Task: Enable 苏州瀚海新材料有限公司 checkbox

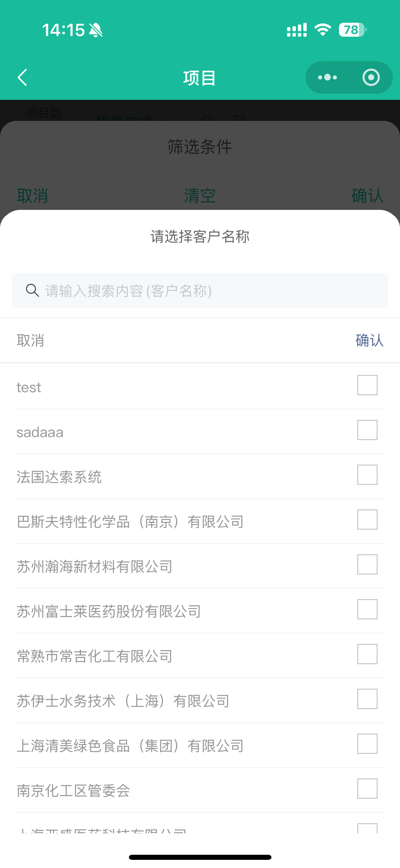Action: (x=367, y=564)
